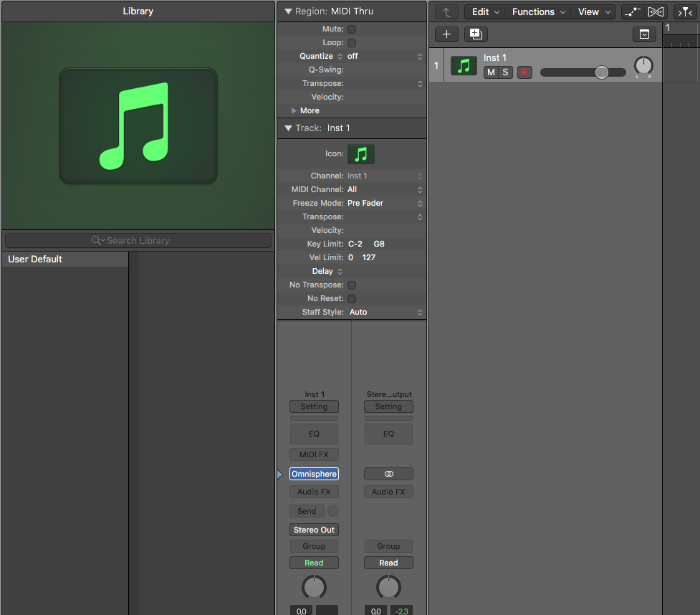This screenshot has width=700, height=615.
Task: Solo Inst 1 track with the S button
Action: [505, 72]
